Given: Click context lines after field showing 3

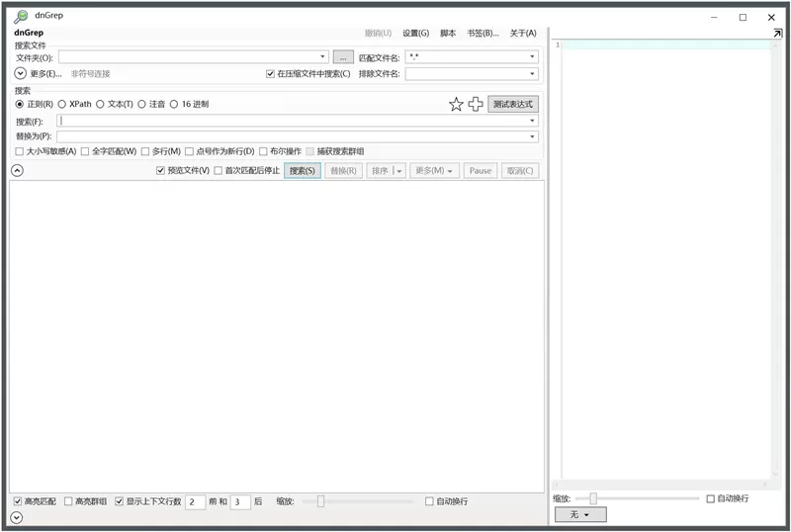Looking at the screenshot, I should [240, 502].
